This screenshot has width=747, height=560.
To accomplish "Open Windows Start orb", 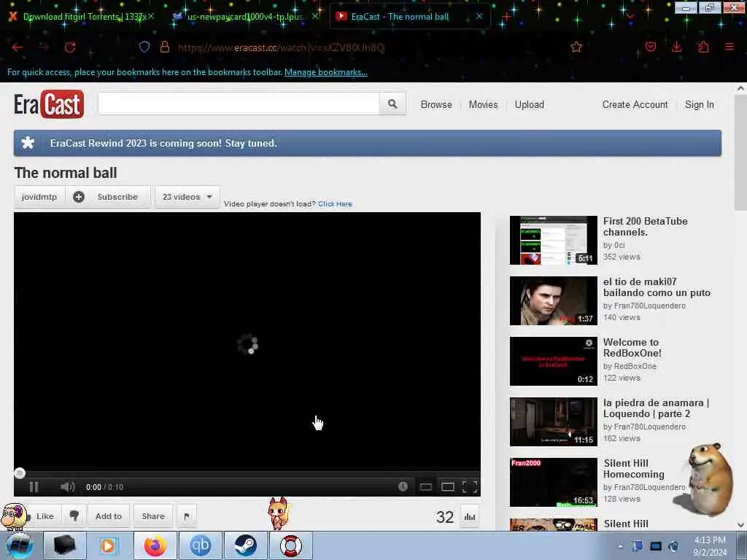I will [x=20, y=545].
